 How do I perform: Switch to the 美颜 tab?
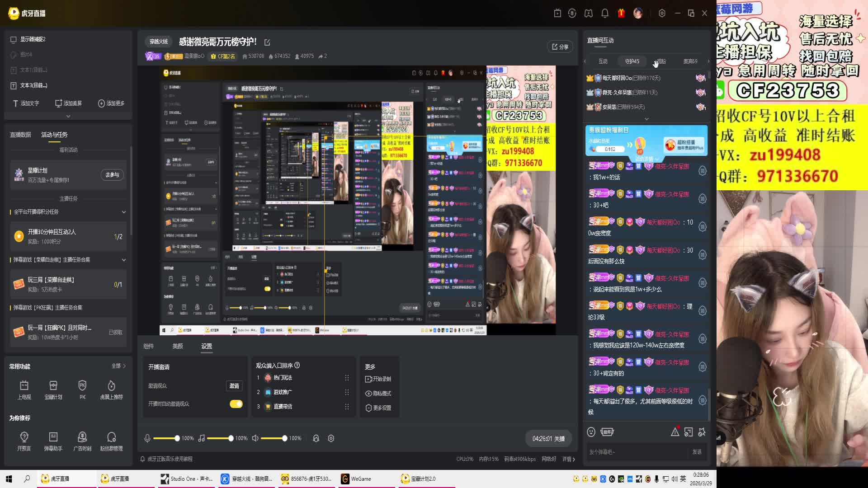pos(178,346)
